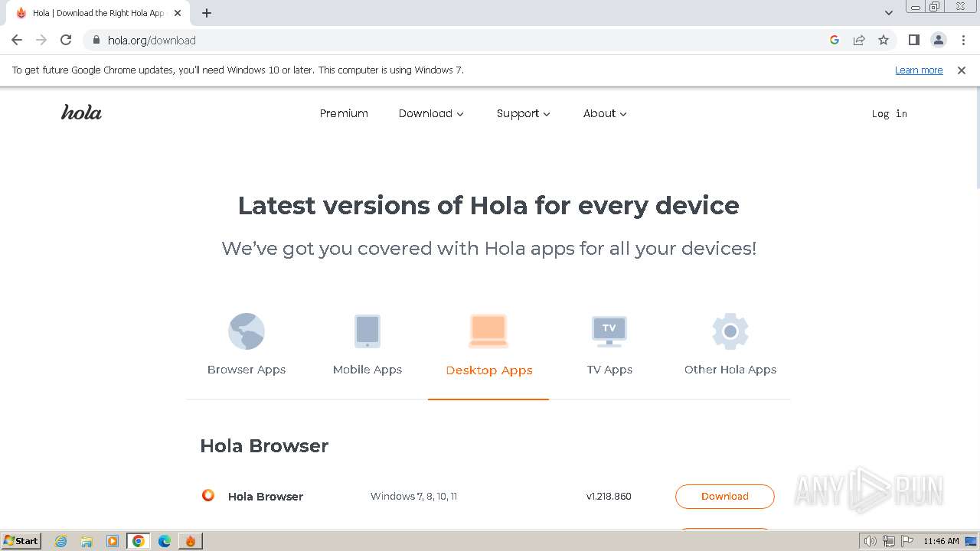This screenshot has height=551, width=980.
Task: Click the network icon in system tray
Action: [x=889, y=541]
